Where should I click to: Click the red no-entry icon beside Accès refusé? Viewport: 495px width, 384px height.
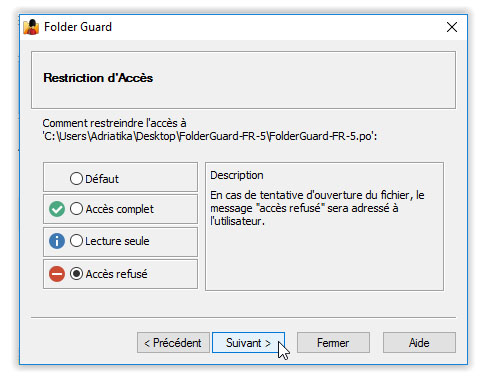[x=57, y=274]
